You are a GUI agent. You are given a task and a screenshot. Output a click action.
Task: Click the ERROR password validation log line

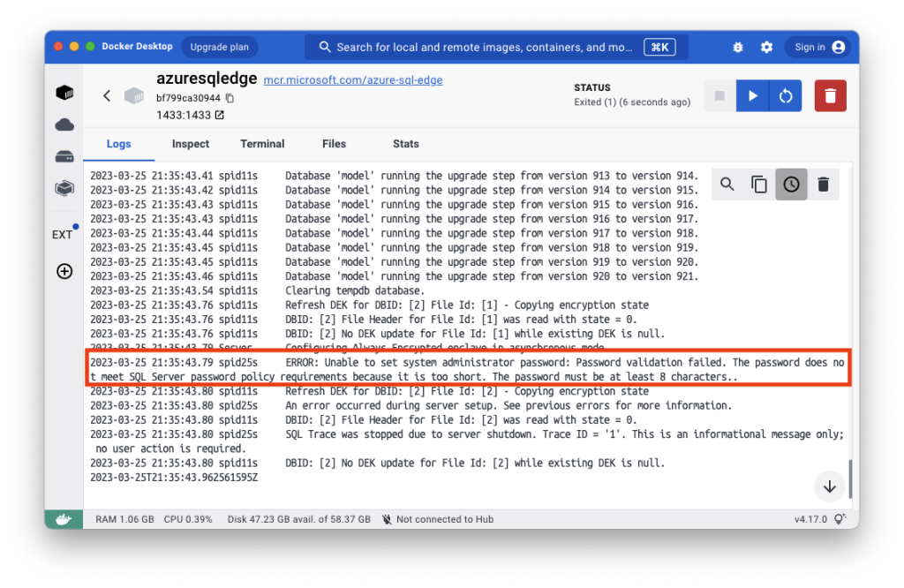pos(468,370)
